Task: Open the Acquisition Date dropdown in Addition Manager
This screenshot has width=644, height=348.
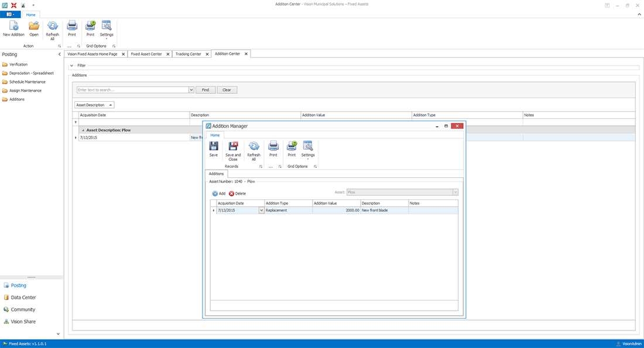Action: 261,210
